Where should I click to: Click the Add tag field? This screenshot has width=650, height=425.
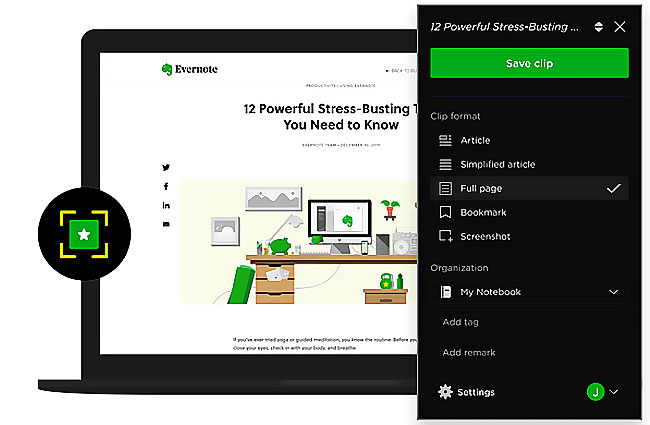point(529,322)
